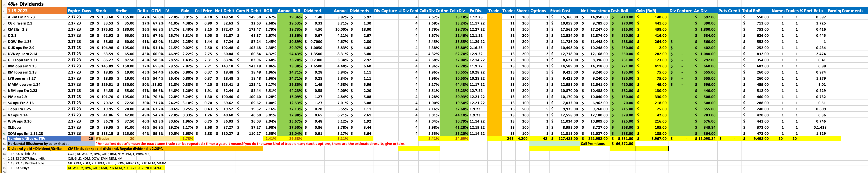
Task: Select the 'Call Premiums' label cell
Action: click(x=595, y=144)
